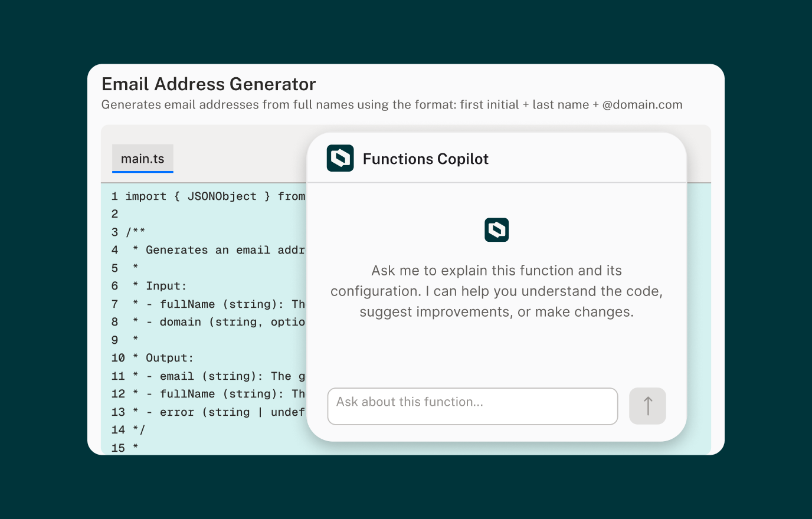Image resolution: width=812 pixels, height=519 pixels.
Task: Click the description text about email format
Action: point(392,105)
